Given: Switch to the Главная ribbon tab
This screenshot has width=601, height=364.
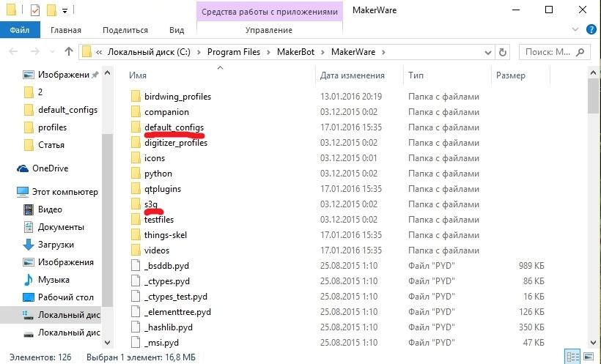Looking at the screenshot, I should point(66,30).
